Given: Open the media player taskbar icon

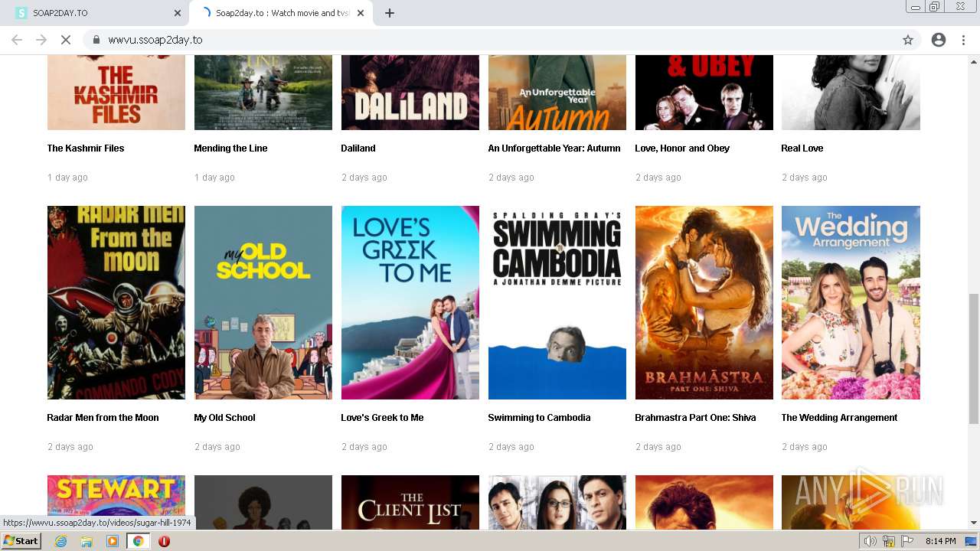Looking at the screenshot, I should [113, 541].
